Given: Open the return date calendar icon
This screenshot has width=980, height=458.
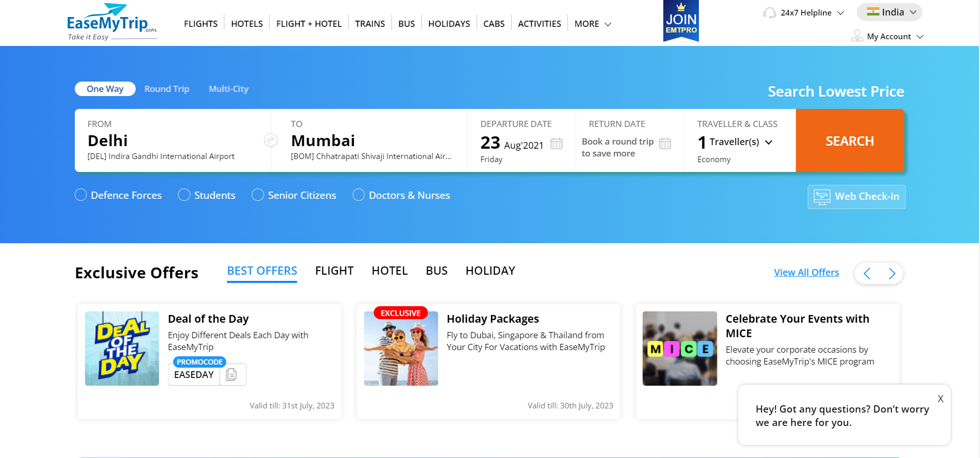Looking at the screenshot, I should (x=665, y=144).
